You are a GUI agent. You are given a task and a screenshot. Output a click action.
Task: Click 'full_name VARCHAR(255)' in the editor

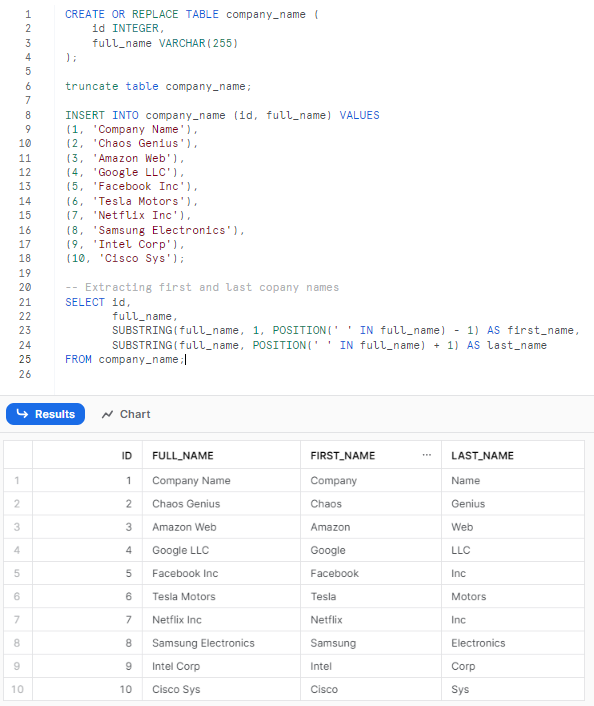tap(165, 43)
